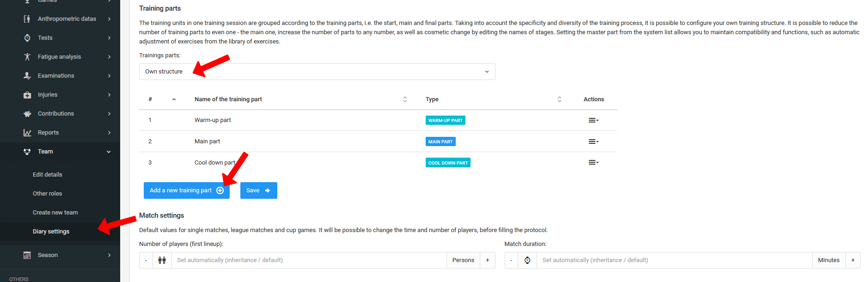Image resolution: width=868 pixels, height=282 pixels.
Task: Click Add a new training part button
Action: (186, 190)
